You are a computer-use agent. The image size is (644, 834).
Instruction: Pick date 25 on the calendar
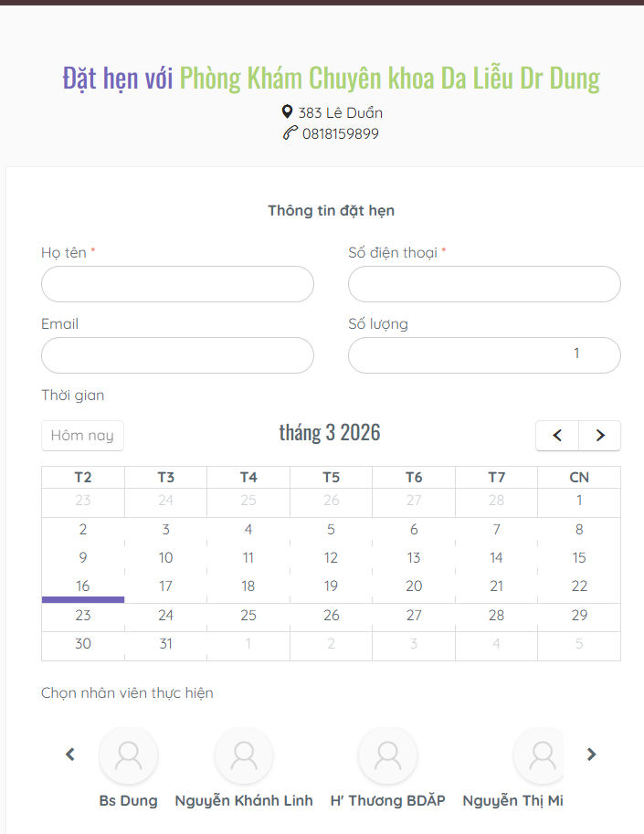point(248,615)
